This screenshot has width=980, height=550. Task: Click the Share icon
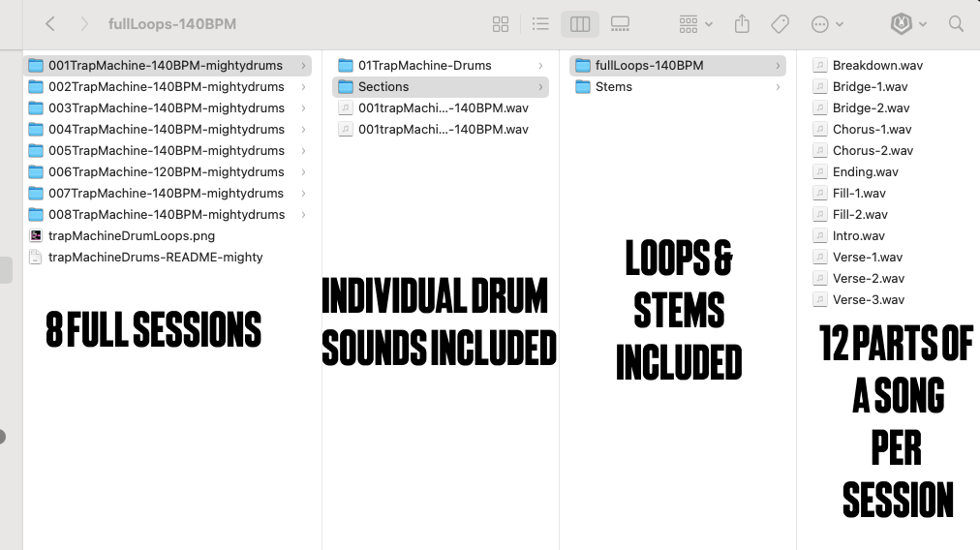[742, 24]
